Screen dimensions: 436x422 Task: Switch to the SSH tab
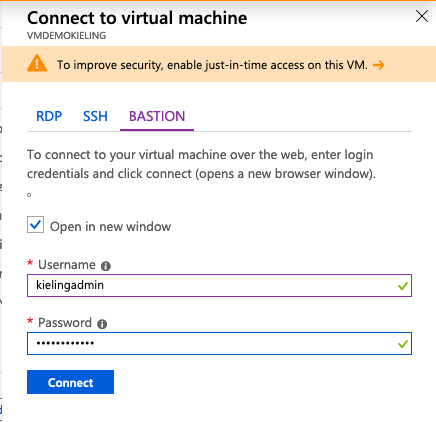pos(95,116)
